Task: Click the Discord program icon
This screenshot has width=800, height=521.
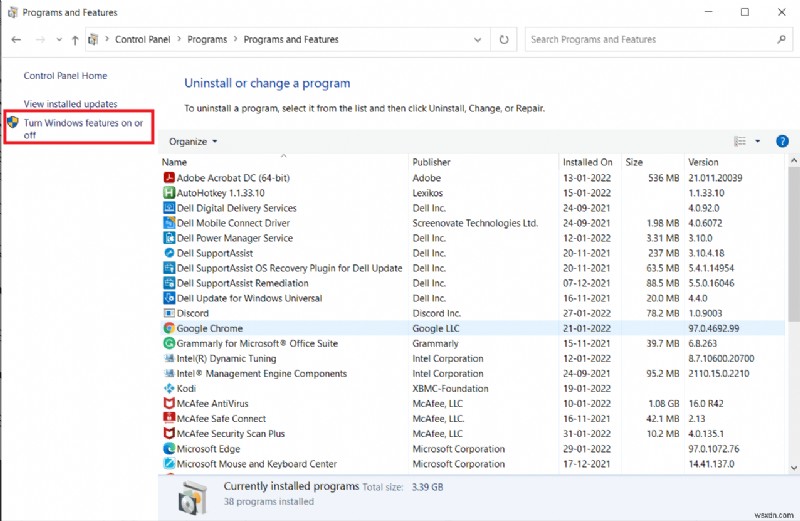Action: (169, 313)
